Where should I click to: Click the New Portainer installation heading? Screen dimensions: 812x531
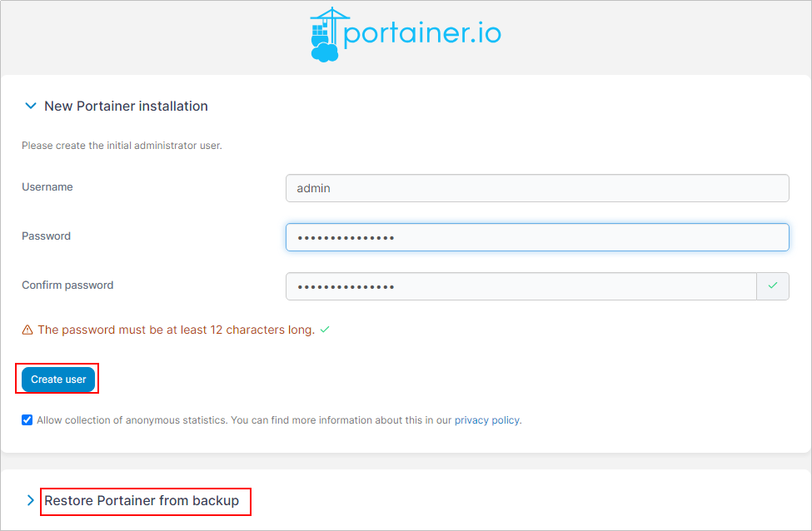(x=126, y=106)
